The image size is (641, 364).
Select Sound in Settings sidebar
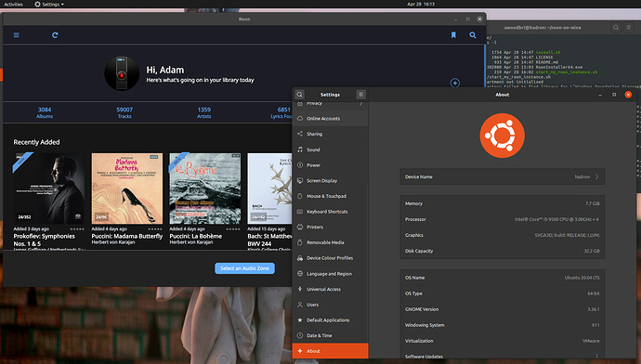(x=331, y=149)
